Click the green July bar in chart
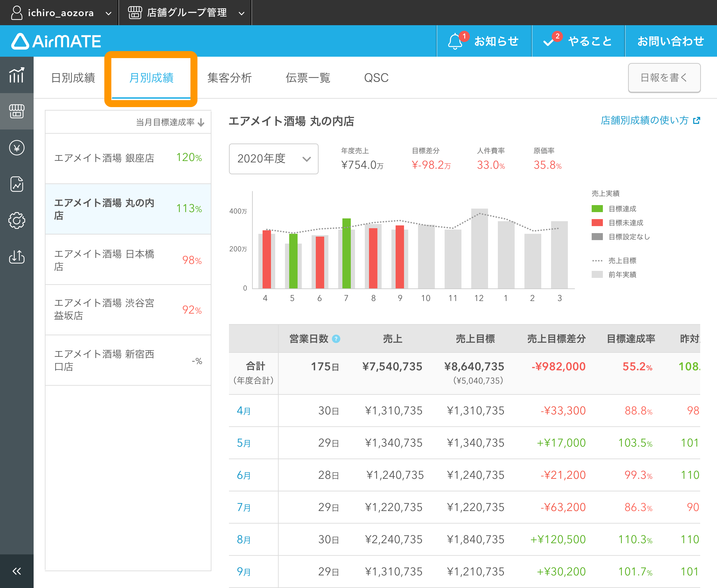 (x=346, y=253)
